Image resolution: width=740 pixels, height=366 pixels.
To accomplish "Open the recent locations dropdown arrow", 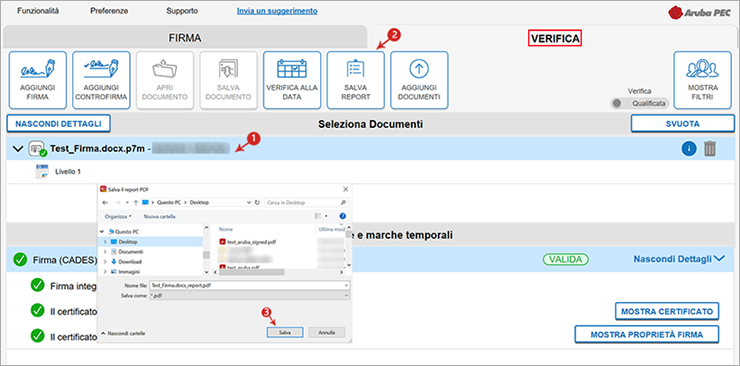I will pyautogui.click(x=127, y=202).
